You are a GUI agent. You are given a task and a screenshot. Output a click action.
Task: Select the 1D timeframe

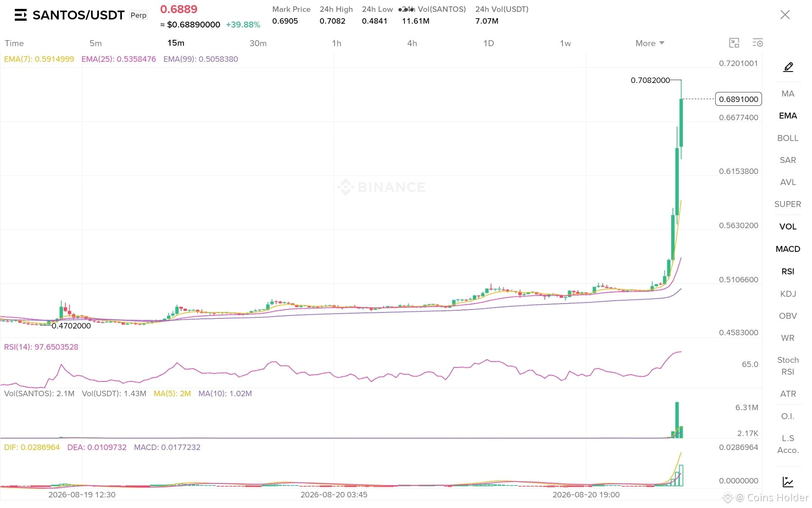click(x=488, y=43)
